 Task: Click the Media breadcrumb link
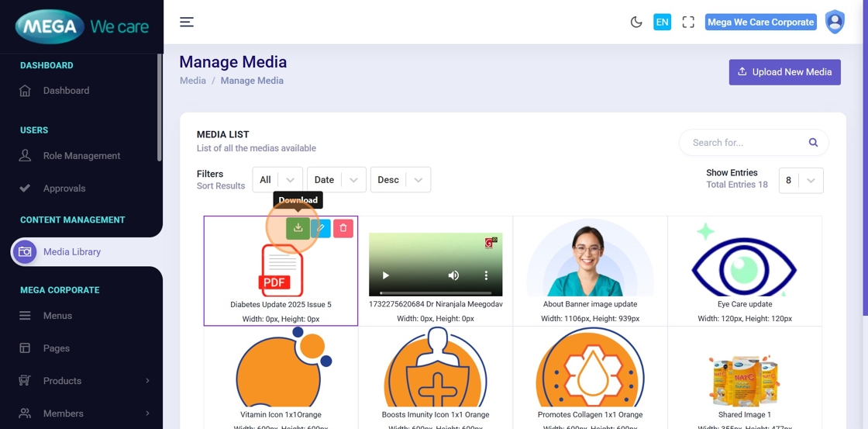pyautogui.click(x=193, y=81)
